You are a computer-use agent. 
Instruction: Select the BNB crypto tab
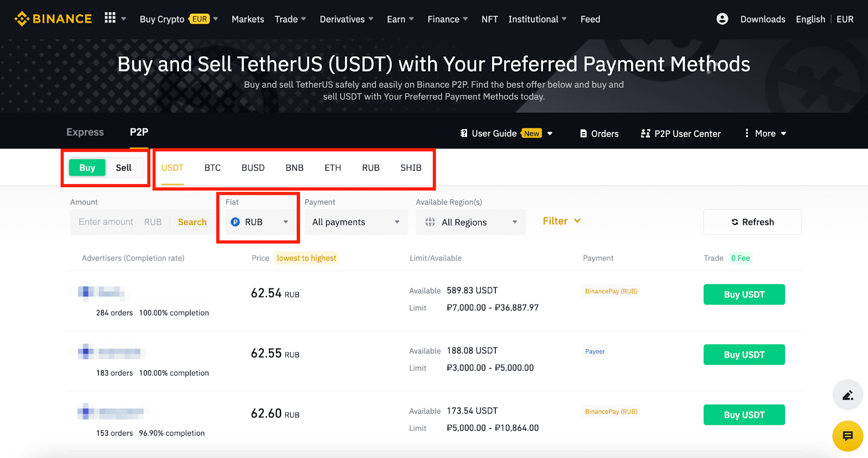click(x=295, y=167)
